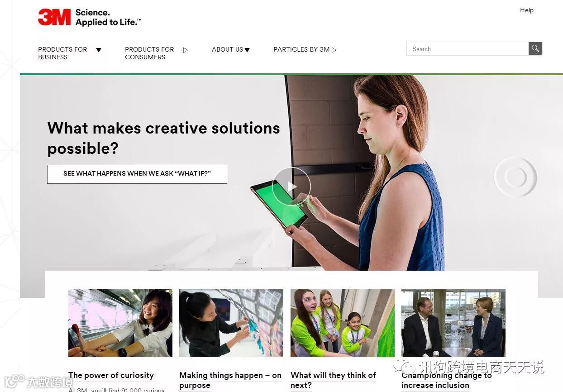Viewport: 563px width, 392px height.
Task: Expand the Products for Business arrow
Action: 99,50
